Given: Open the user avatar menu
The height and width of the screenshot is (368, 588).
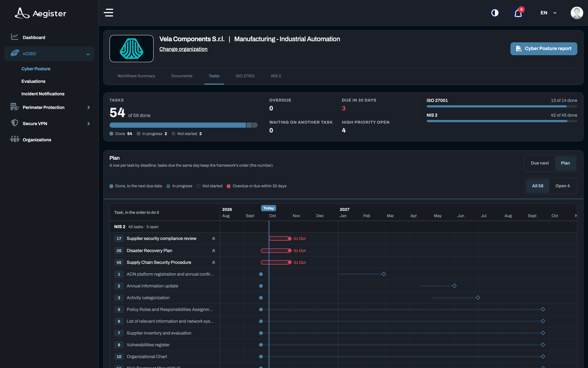Looking at the screenshot, I should click(577, 13).
